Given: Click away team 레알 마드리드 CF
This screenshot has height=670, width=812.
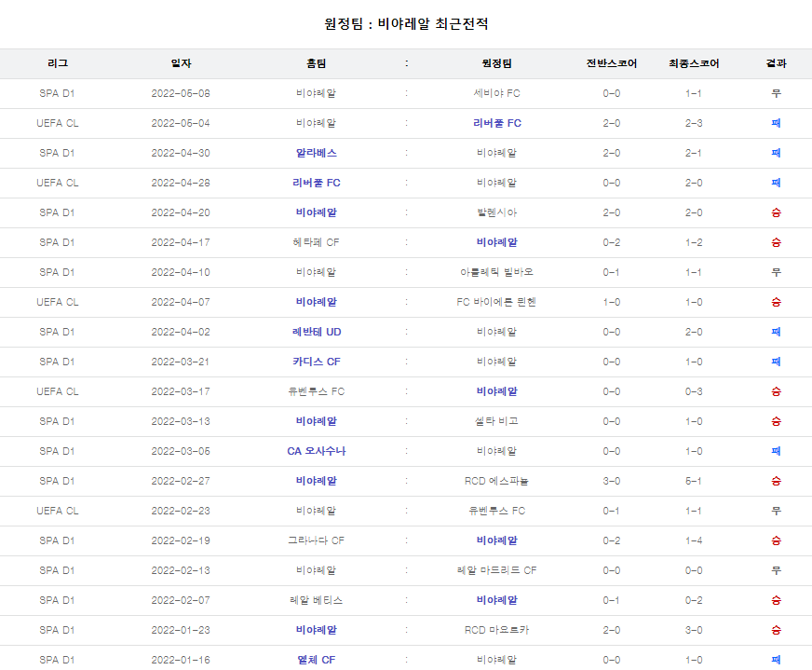Looking at the screenshot, I should 496,570.
